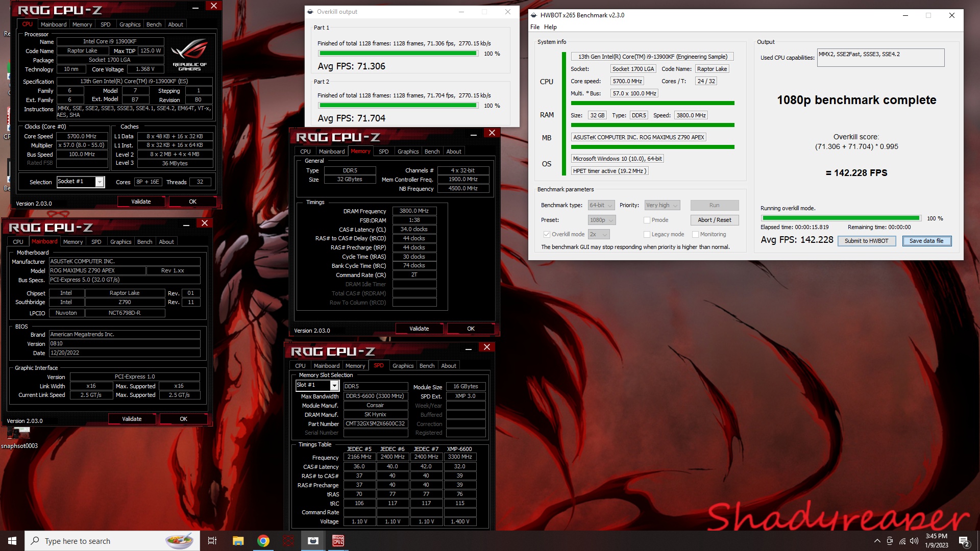This screenshot has height=551, width=980.
Task: Close the CPU-Z Memory tab window
Action: click(x=492, y=133)
